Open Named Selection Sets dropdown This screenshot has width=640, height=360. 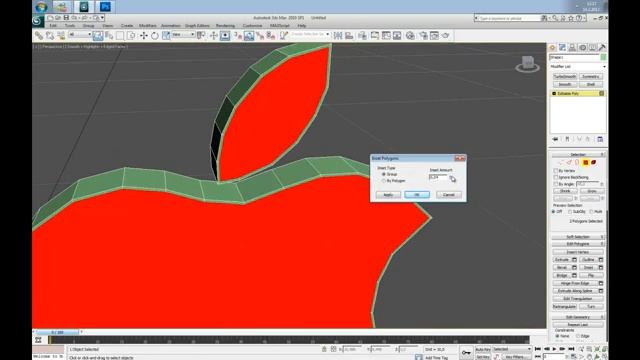pos(310,35)
